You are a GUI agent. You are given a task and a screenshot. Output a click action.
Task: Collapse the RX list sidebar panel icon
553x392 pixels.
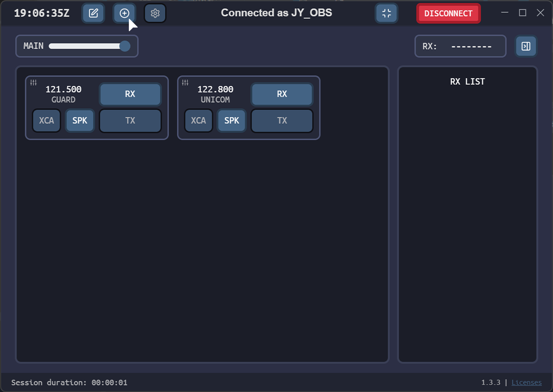click(x=526, y=46)
